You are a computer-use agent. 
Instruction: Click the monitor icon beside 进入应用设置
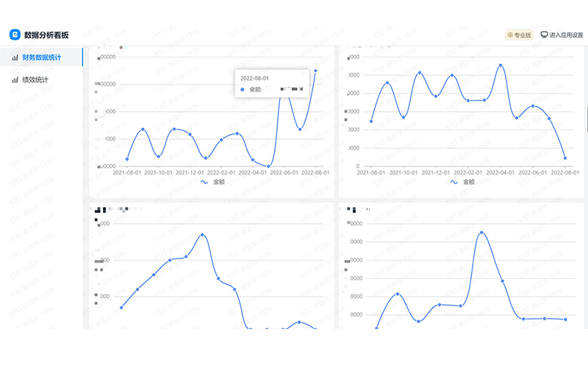coord(544,35)
